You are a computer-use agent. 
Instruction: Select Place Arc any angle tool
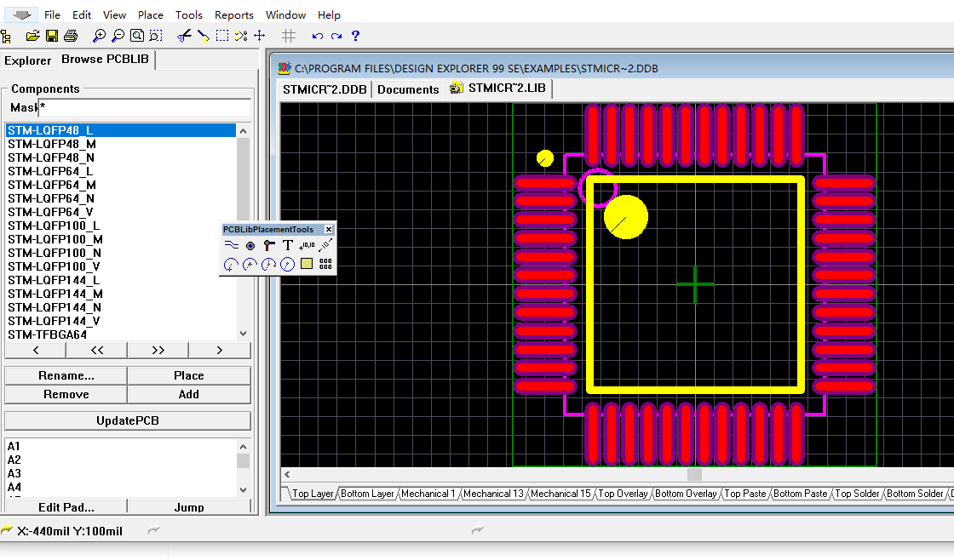tap(269, 265)
